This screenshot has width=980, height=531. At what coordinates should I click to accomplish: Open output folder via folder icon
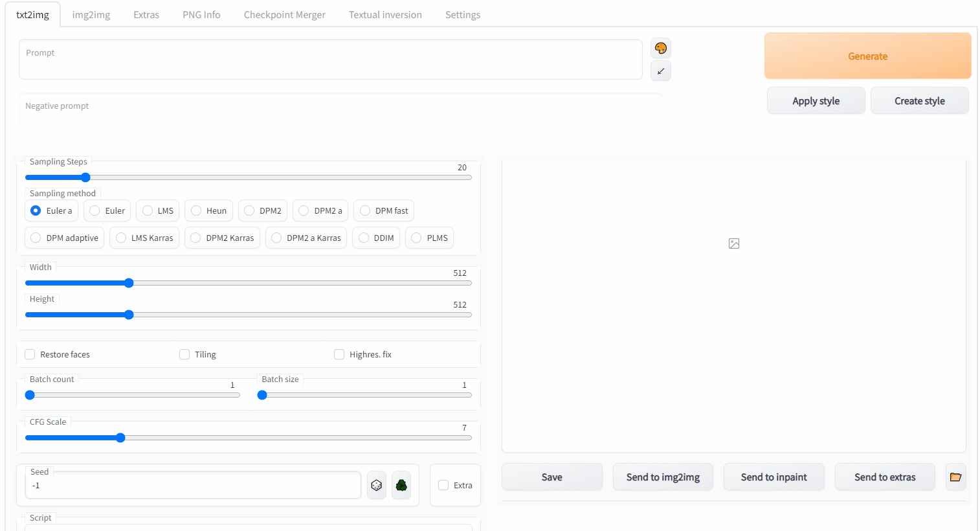pos(955,477)
